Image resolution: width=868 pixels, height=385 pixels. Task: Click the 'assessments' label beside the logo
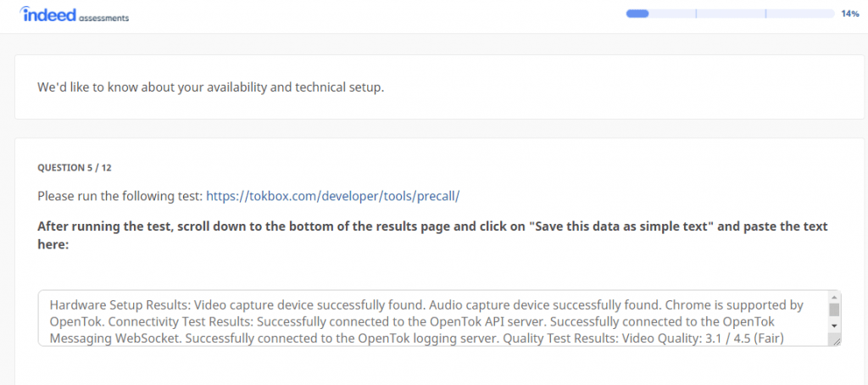point(106,18)
